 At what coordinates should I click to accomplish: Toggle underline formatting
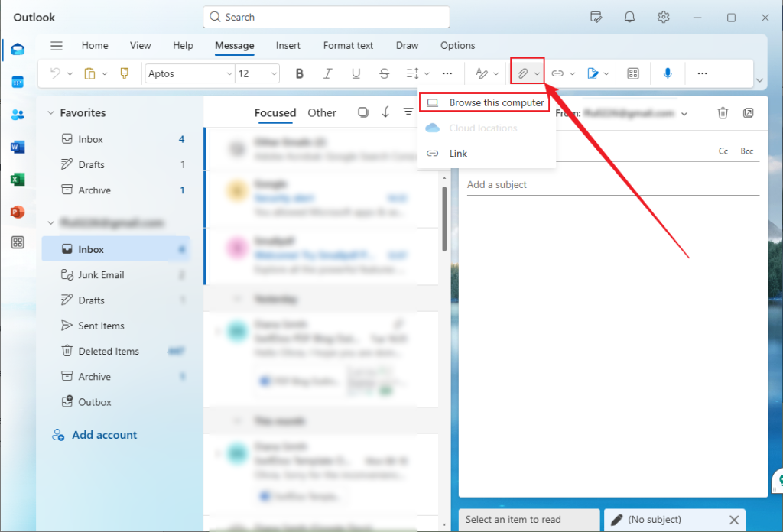click(356, 73)
